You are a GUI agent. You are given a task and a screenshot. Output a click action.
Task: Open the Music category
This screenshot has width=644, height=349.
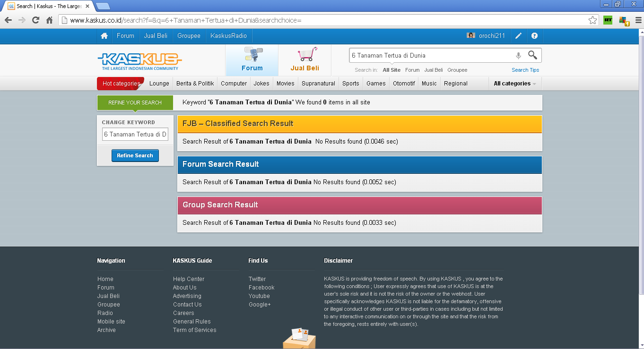429,84
